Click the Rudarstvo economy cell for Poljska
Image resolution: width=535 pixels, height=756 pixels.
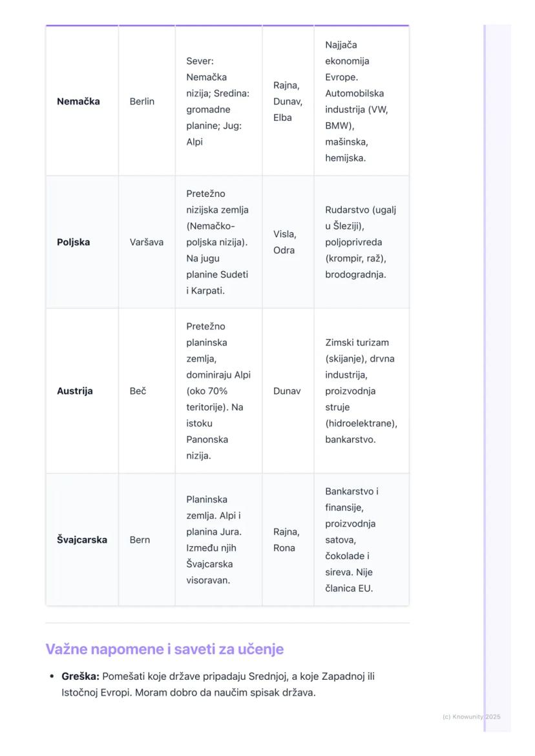click(361, 242)
